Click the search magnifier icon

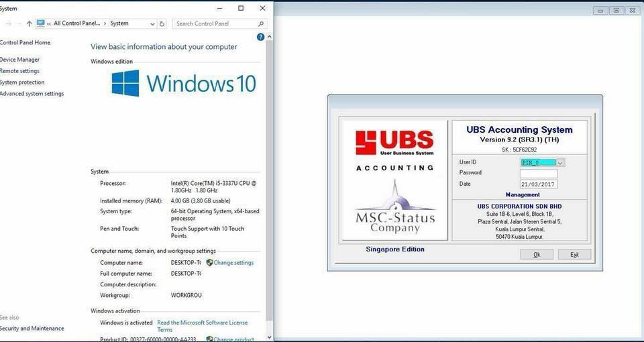point(261,24)
